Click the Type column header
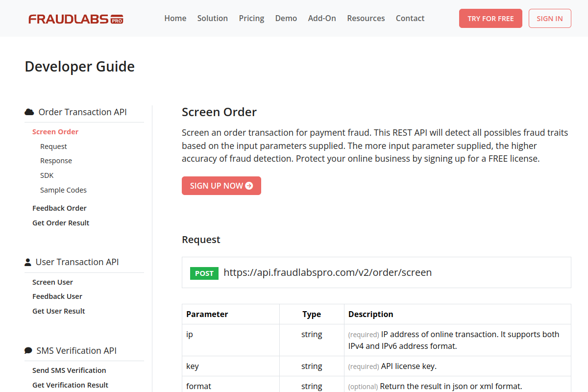The image size is (588, 392). click(x=312, y=314)
